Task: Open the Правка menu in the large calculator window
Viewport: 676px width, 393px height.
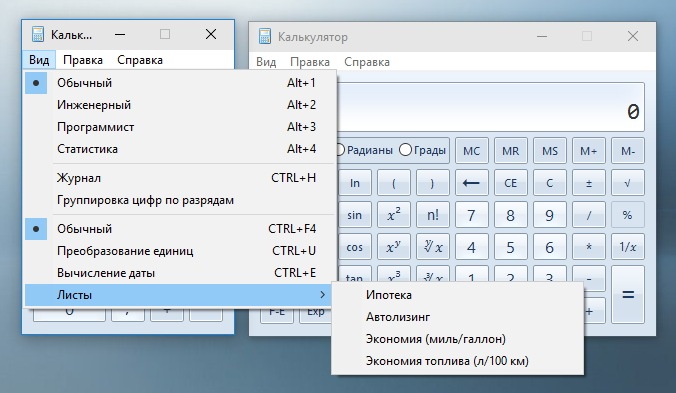Action: click(310, 62)
